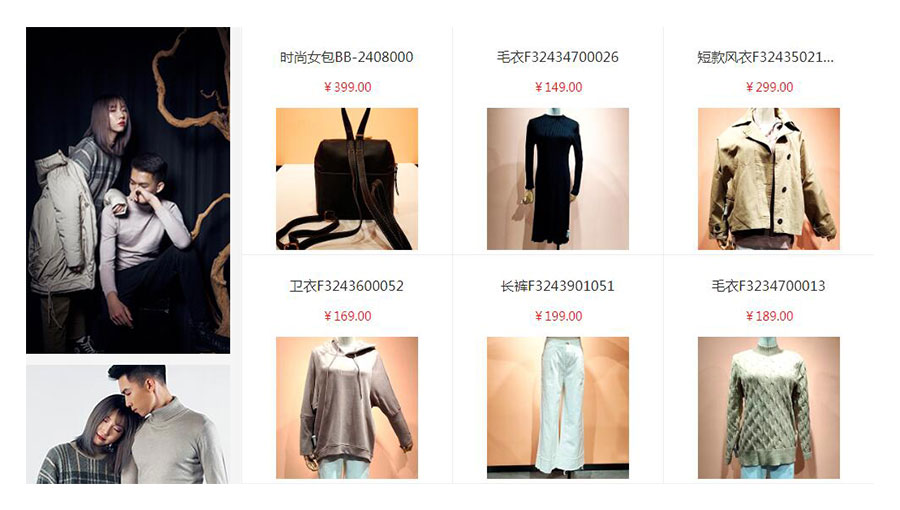Open the couple in turtleneck sweaters banner
The height and width of the screenshot is (510, 900).
point(128,424)
